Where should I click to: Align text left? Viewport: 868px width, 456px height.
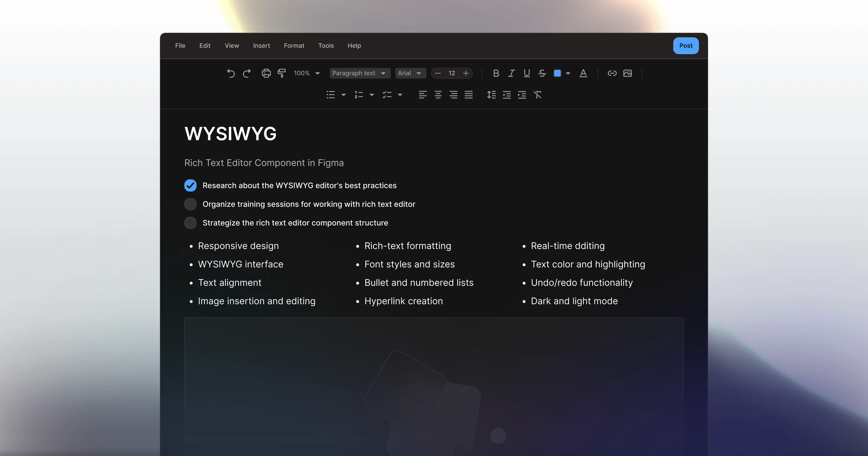click(423, 95)
